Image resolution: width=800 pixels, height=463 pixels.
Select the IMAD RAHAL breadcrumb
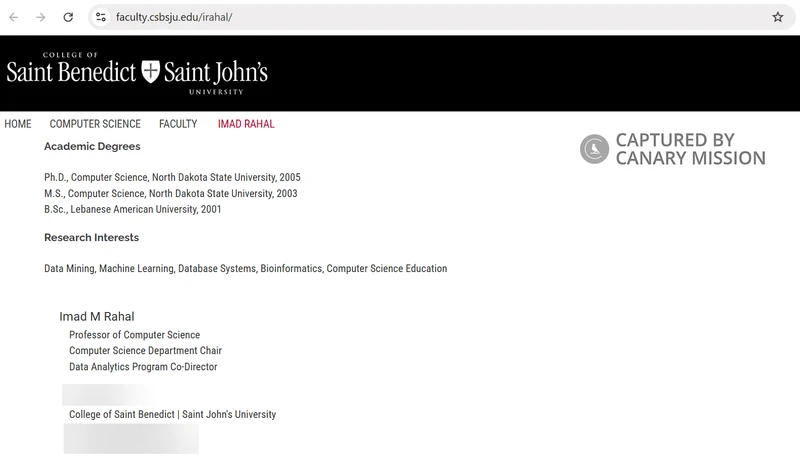[246, 124]
